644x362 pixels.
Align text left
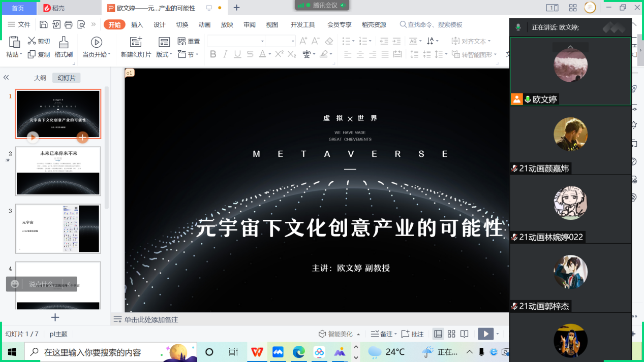pyautogui.click(x=348, y=54)
